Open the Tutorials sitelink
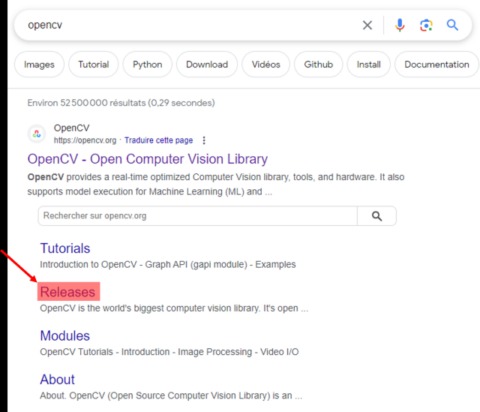The image size is (480, 412). (x=65, y=248)
